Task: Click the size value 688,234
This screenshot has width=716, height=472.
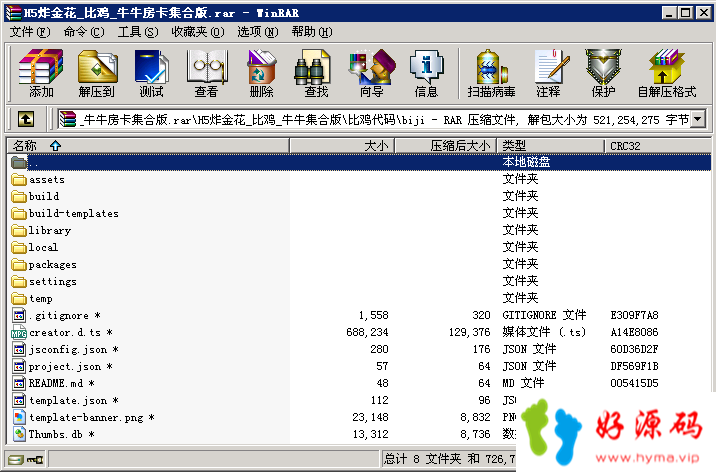Action: click(367, 332)
